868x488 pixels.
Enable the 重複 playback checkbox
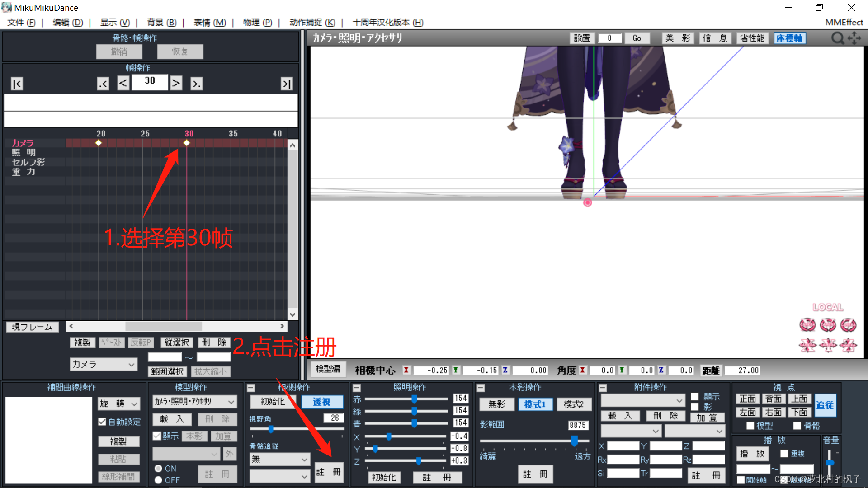(x=784, y=454)
